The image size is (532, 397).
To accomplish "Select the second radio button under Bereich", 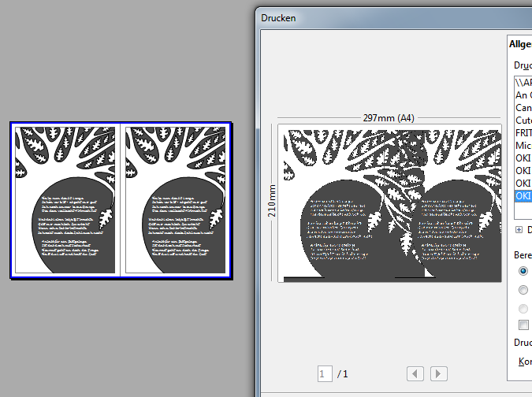I will pos(523,289).
